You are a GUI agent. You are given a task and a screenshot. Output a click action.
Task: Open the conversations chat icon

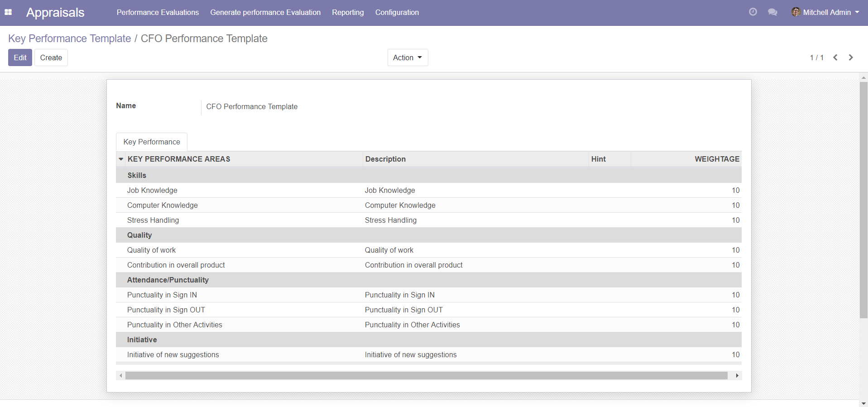click(772, 12)
